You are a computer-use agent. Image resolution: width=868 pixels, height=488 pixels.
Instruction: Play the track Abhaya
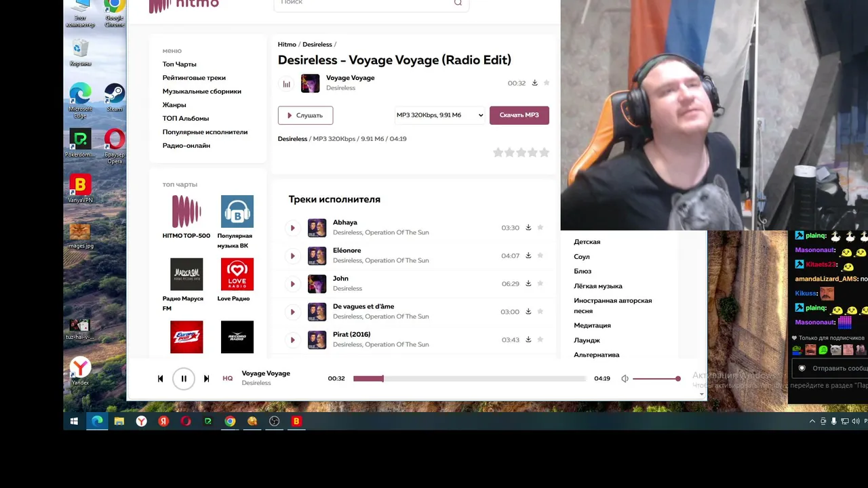coord(292,228)
